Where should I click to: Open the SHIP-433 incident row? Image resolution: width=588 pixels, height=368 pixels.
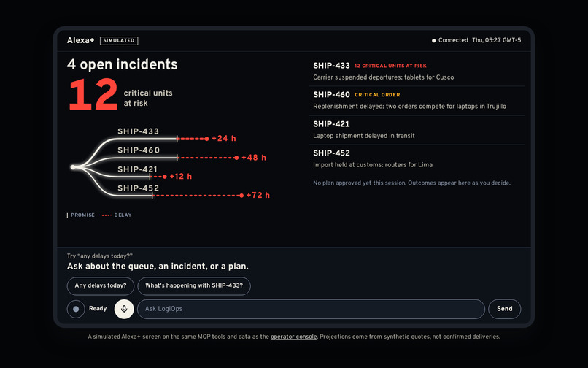(x=417, y=72)
